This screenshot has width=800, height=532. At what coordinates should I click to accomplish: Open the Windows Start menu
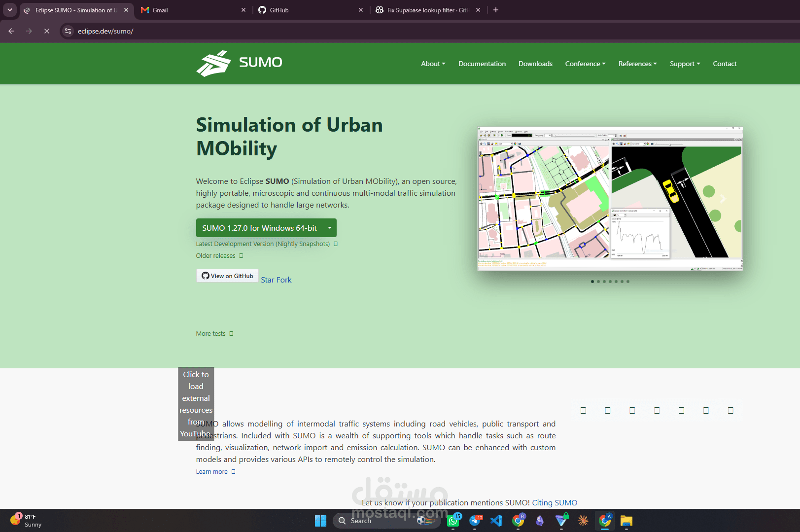click(x=320, y=521)
